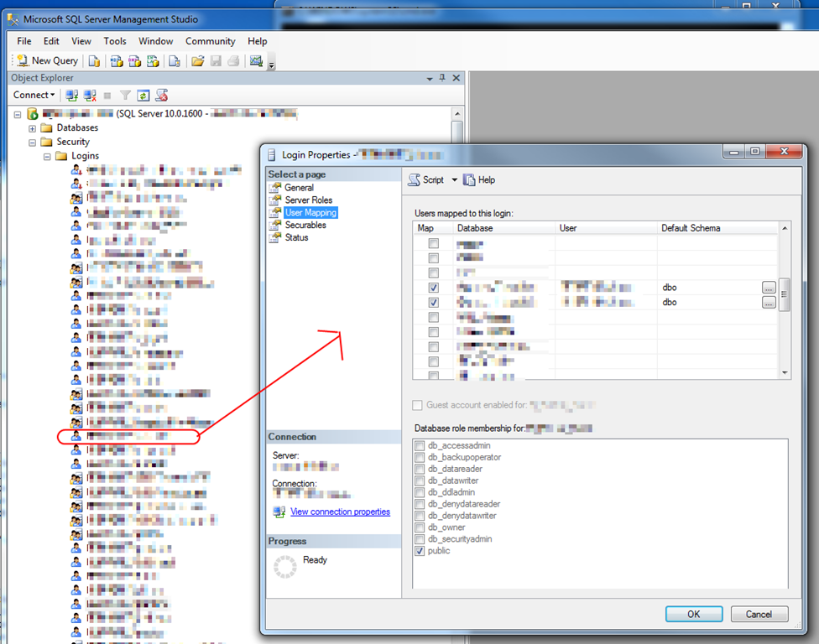Tick the db_denydatawriter checkbox

coord(420,516)
